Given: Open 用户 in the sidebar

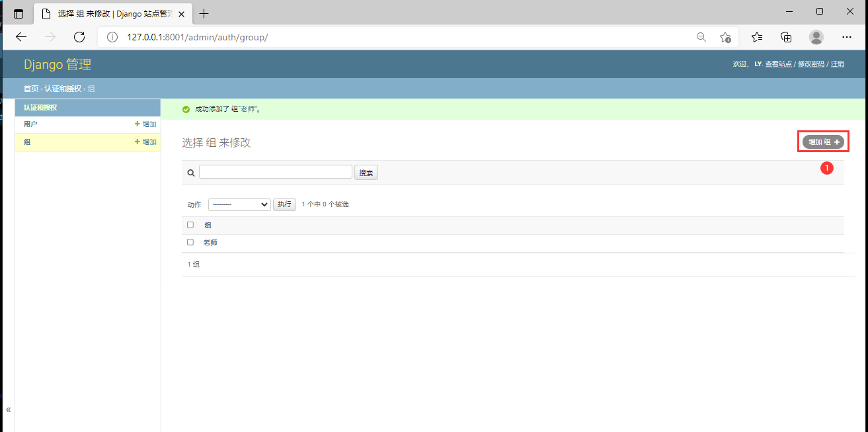Looking at the screenshot, I should coord(30,124).
